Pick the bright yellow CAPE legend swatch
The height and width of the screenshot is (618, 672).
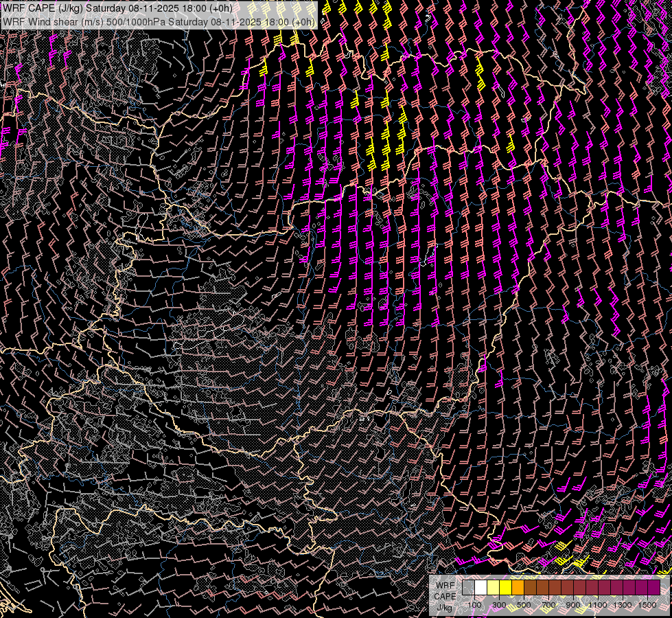(x=505, y=588)
